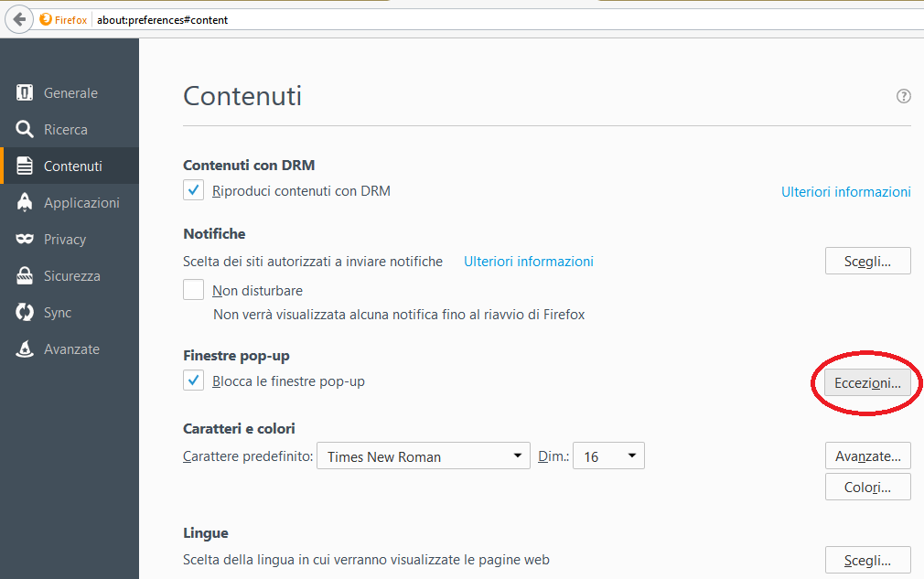This screenshot has height=579, width=924.
Task: Uncheck Blocca le finestre pop-up
Action: pos(193,381)
